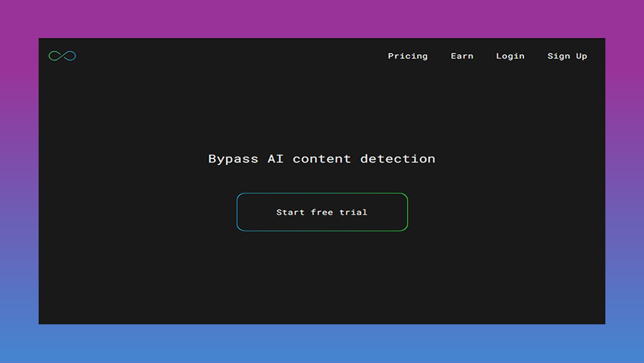Select Sign Up in navigation
This screenshot has width=644, height=363.
[x=567, y=56]
